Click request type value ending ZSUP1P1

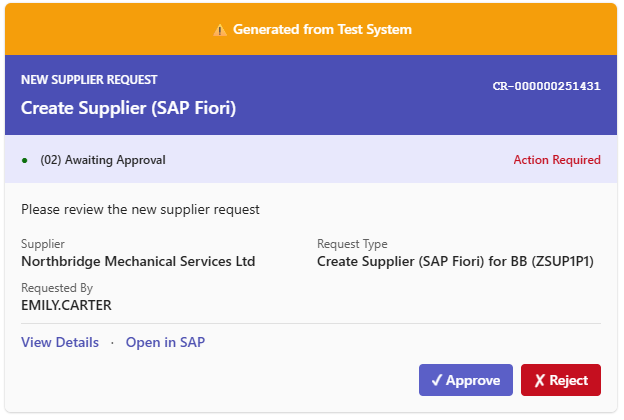[x=455, y=261]
